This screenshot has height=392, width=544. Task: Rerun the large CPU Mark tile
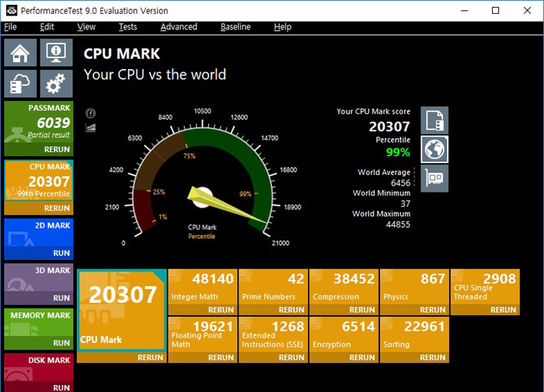(122, 358)
